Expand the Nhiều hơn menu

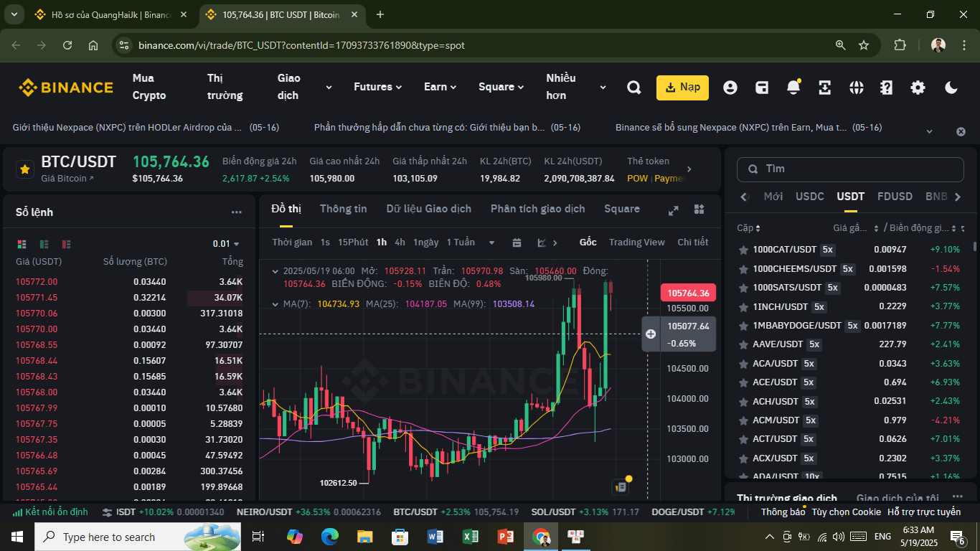(x=576, y=87)
